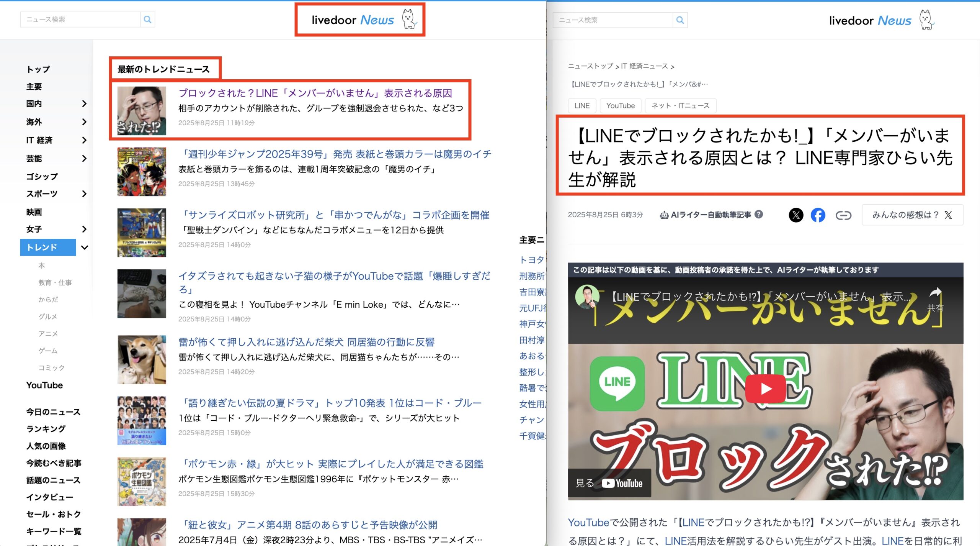The height and width of the screenshot is (546, 980).
Task: Click the 共有 share arrow on the video
Action: pyautogui.click(x=935, y=299)
